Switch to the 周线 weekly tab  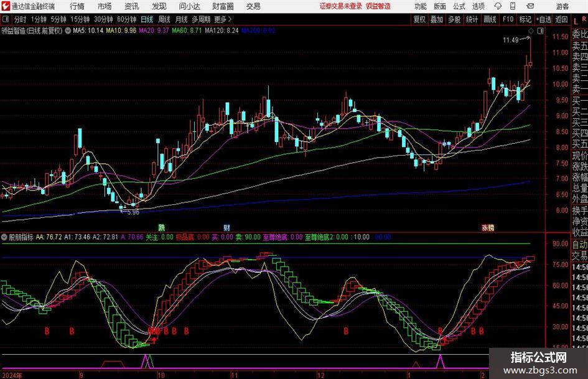click(x=164, y=19)
